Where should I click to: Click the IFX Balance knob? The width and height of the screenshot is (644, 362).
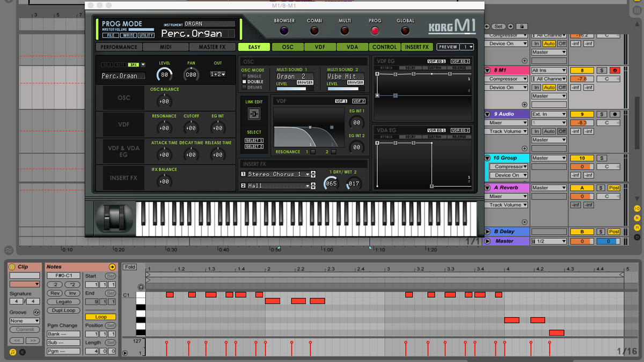point(164,182)
